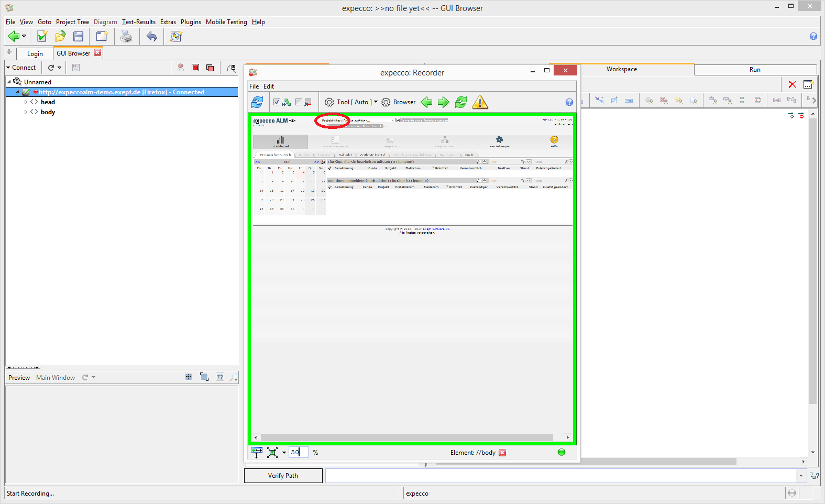Expand the head tree node
The image size is (825, 504).
point(26,102)
